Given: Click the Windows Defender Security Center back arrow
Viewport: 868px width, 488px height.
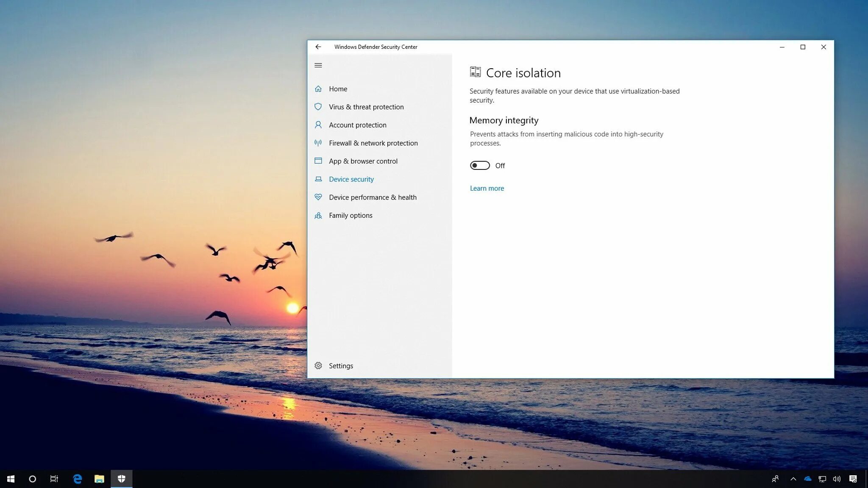Looking at the screenshot, I should coord(318,47).
